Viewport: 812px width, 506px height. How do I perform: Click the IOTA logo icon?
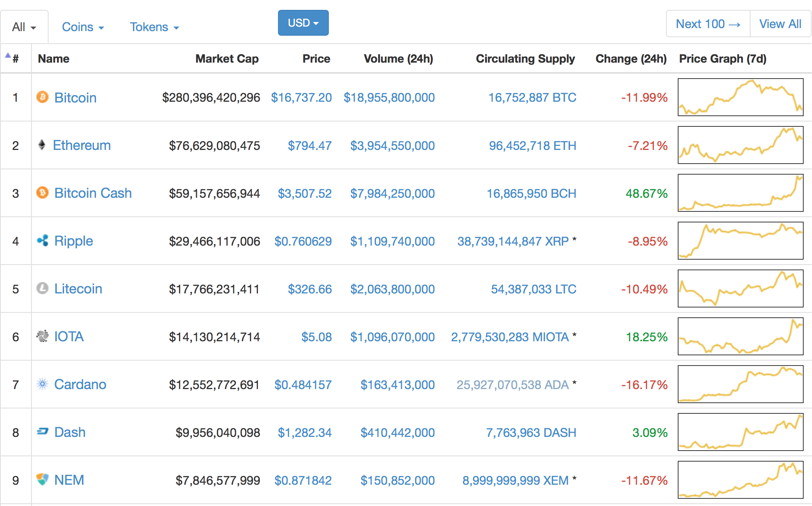click(x=42, y=336)
